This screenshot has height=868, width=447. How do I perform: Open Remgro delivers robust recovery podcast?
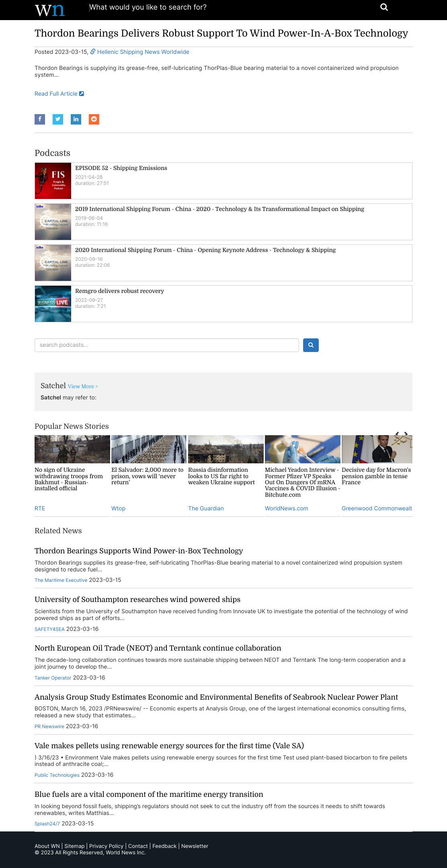(119, 291)
